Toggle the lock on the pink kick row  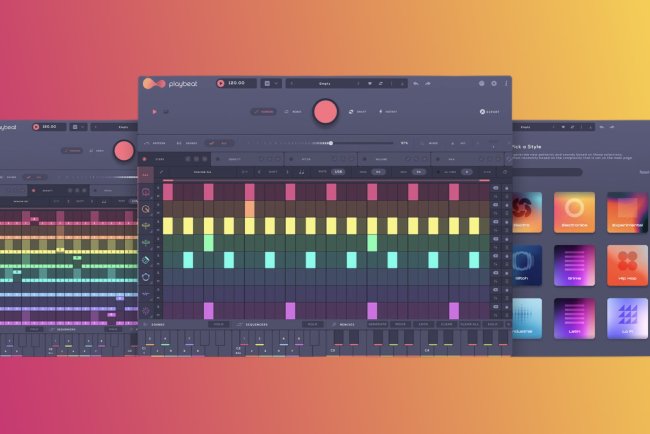506,188
